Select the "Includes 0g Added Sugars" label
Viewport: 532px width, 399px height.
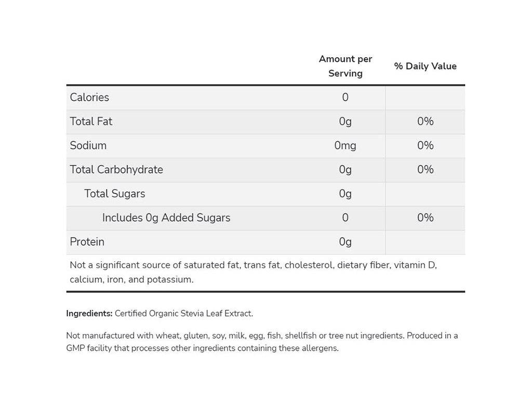pyautogui.click(x=166, y=218)
